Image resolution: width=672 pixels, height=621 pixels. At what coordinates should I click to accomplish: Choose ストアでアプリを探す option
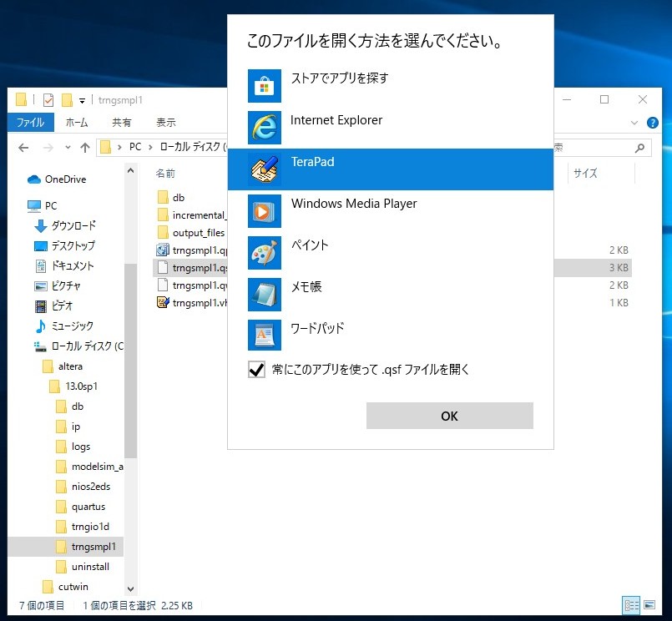391,86
